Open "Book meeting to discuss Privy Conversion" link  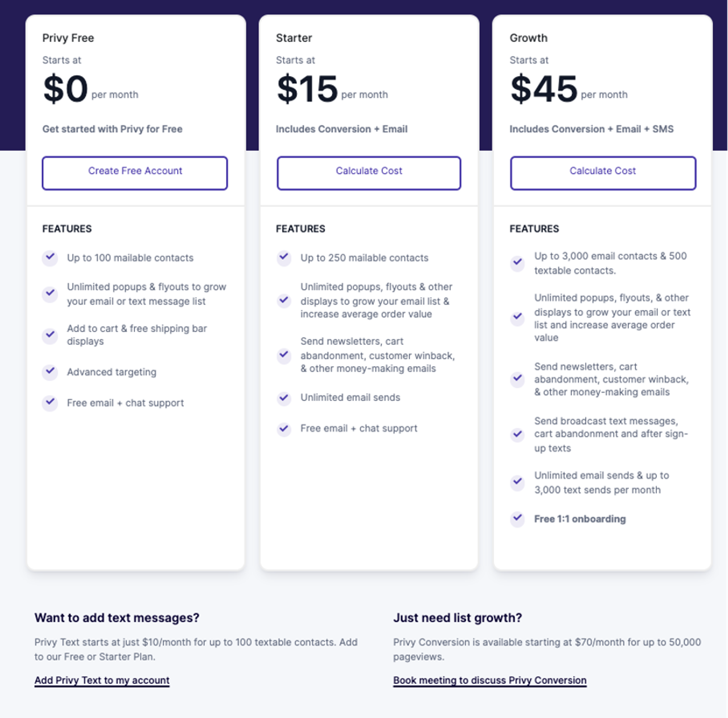tap(490, 680)
